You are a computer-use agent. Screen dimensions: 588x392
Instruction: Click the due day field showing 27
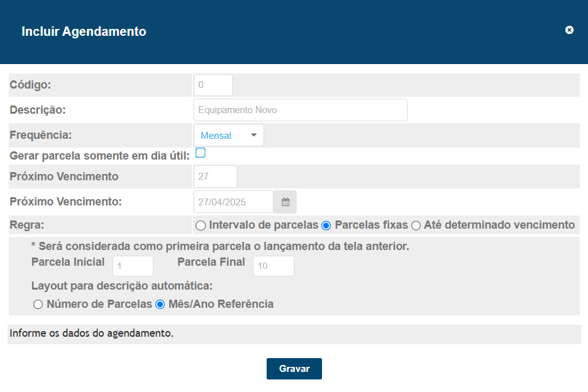click(215, 177)
